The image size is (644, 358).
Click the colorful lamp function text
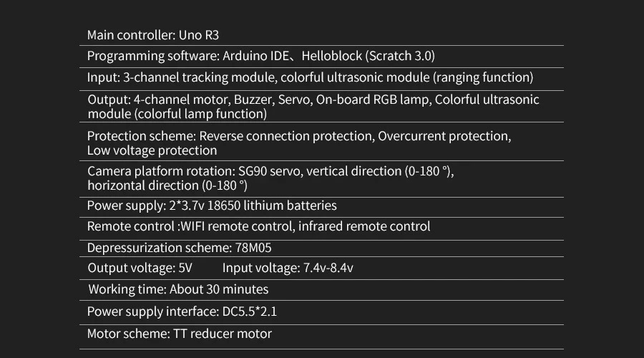click(x=202, y=114)
